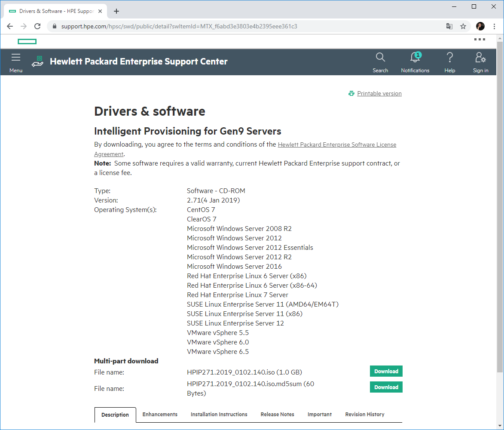This screenshot has width=504, height=430.
Task: Download the iso.md5sum file
Action: [386, 387]
